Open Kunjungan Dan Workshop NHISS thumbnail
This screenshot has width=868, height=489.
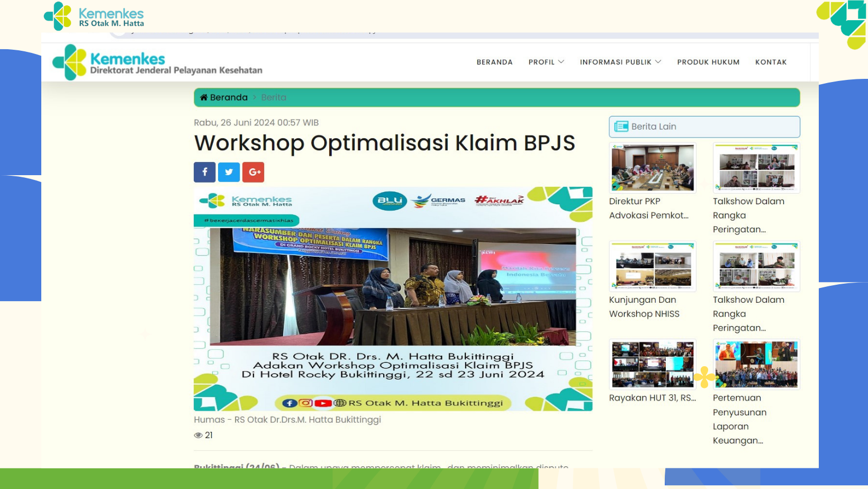(652, 266)
